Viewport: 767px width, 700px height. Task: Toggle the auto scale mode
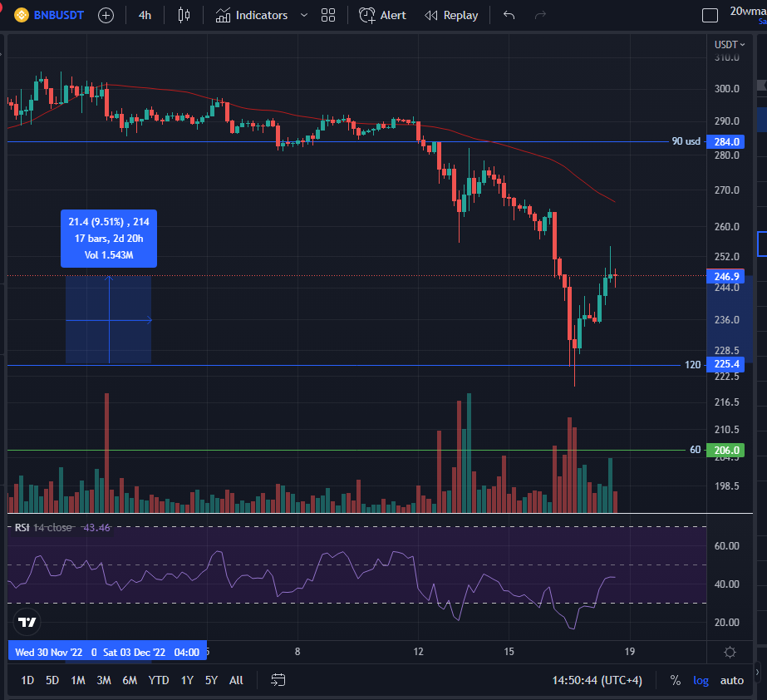[x=732, y=680]
